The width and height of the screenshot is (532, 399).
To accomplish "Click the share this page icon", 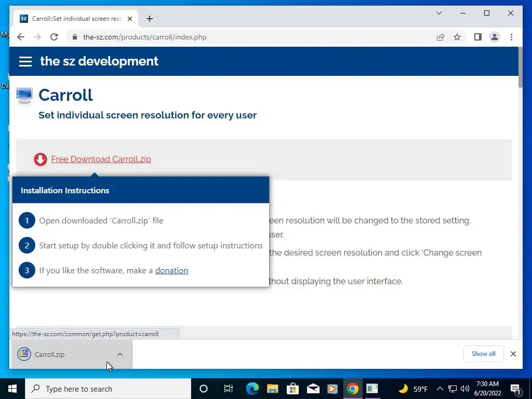I will click(441, 37).
